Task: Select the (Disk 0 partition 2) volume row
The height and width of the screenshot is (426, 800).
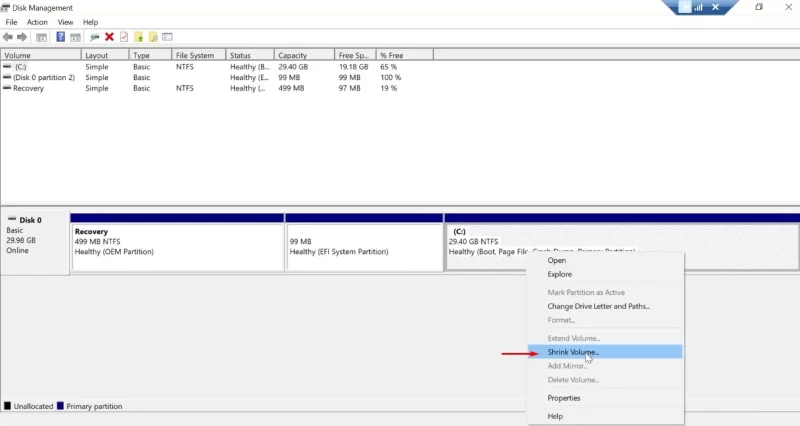Action: [x=217, y=78]
